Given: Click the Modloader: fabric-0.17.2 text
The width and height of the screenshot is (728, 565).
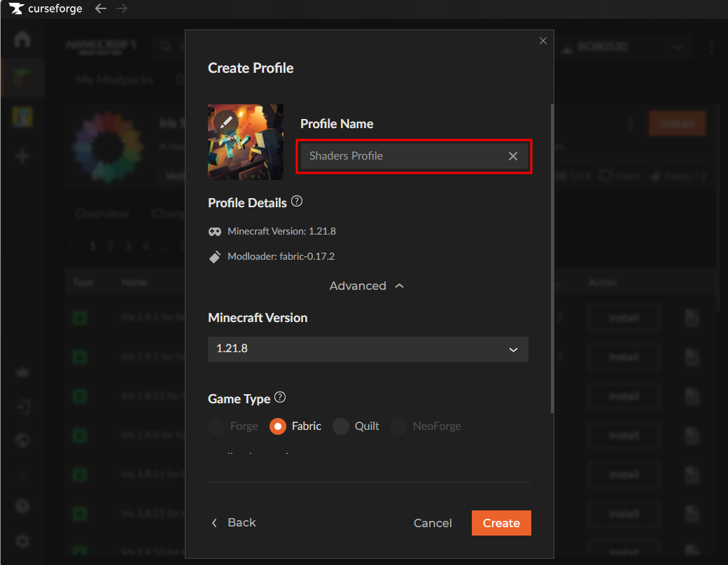Looking at the screenshot, I should [281, 256].
